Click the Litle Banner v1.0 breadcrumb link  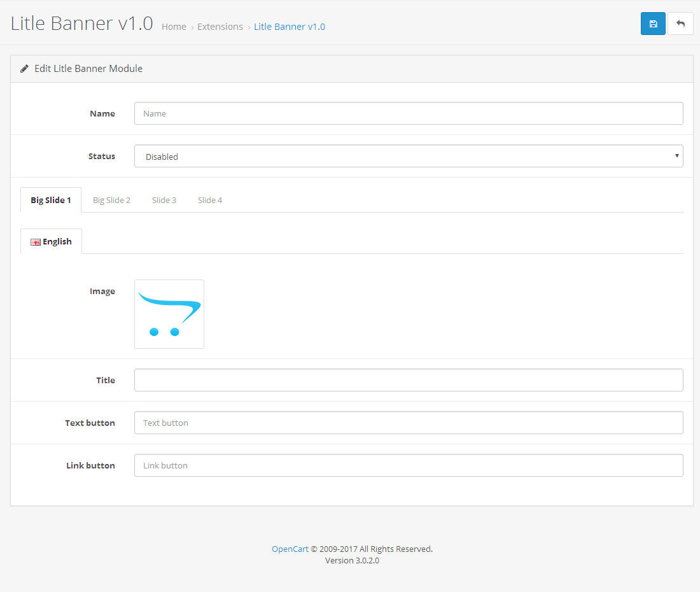coord(290,27)
